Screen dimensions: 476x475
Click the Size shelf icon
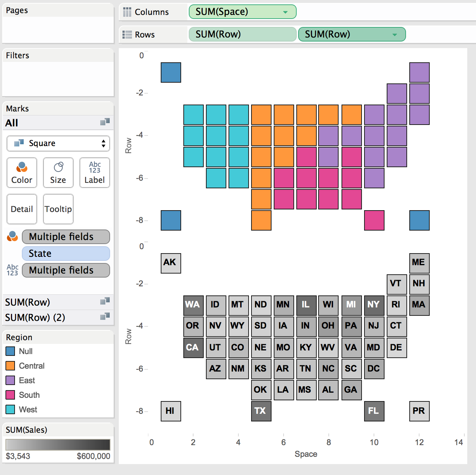click(x=58, y=172)
